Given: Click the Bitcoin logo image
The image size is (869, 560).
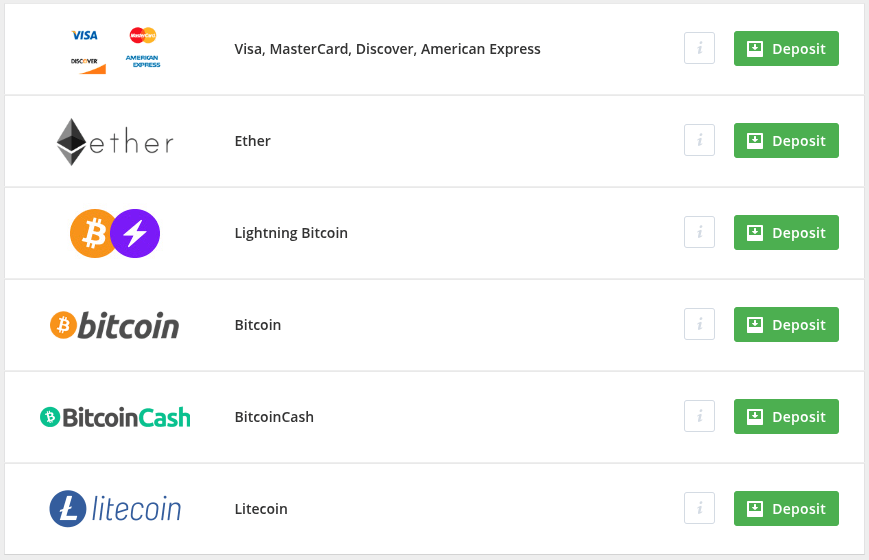Looking at the screenshot, I should 115,325.
